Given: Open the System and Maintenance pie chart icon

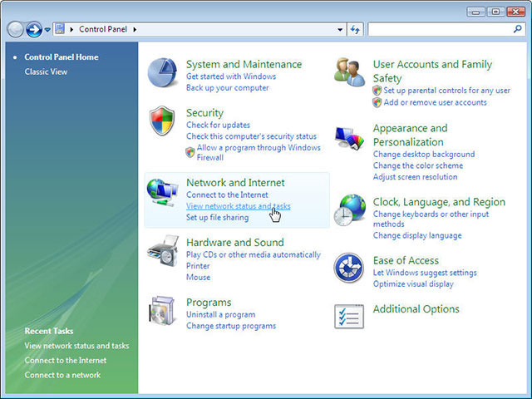Looking at the screenshot, I should tap(162, 72).
